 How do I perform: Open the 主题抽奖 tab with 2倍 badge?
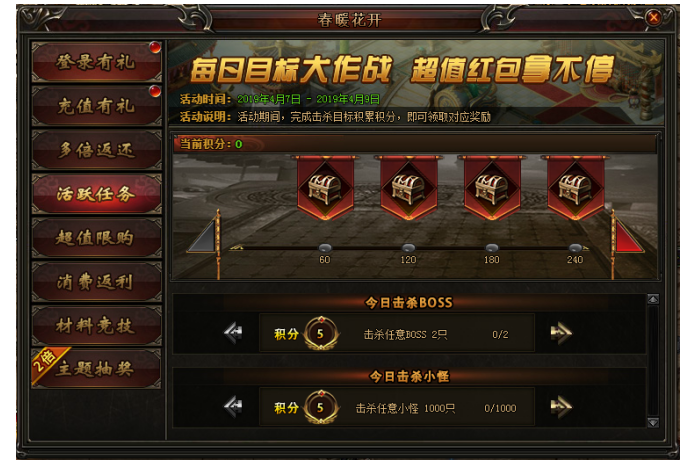point(97,369)
